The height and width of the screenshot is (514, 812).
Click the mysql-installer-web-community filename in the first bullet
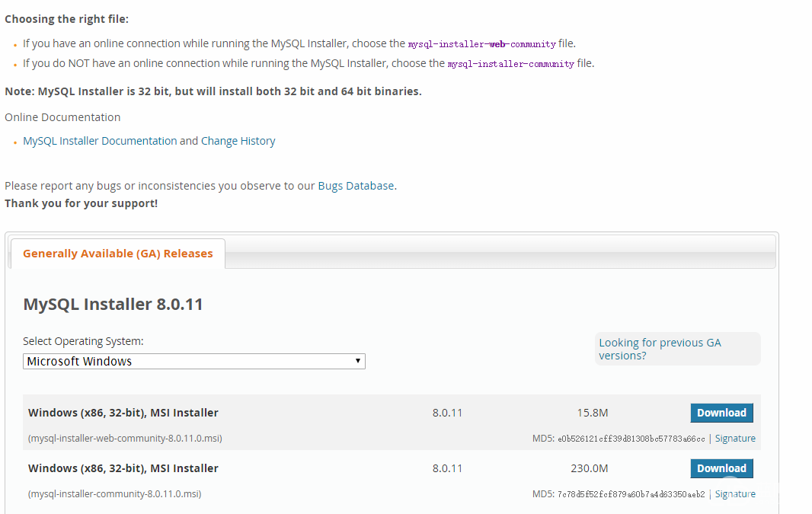(x=481, y=44)
